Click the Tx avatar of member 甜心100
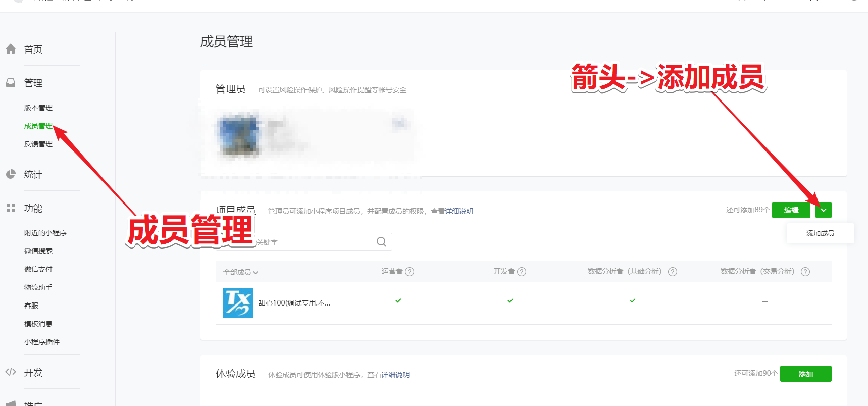Screen dimensions: 868x406 point(238,303)
